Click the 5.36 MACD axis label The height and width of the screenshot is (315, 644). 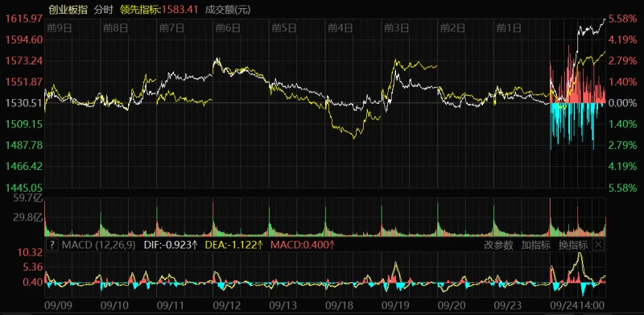34,267
